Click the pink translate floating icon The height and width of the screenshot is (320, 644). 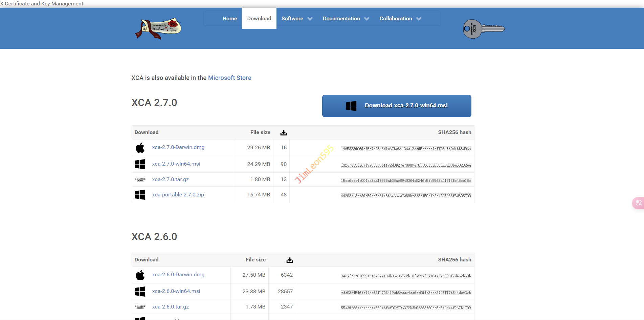click(638, 203)
